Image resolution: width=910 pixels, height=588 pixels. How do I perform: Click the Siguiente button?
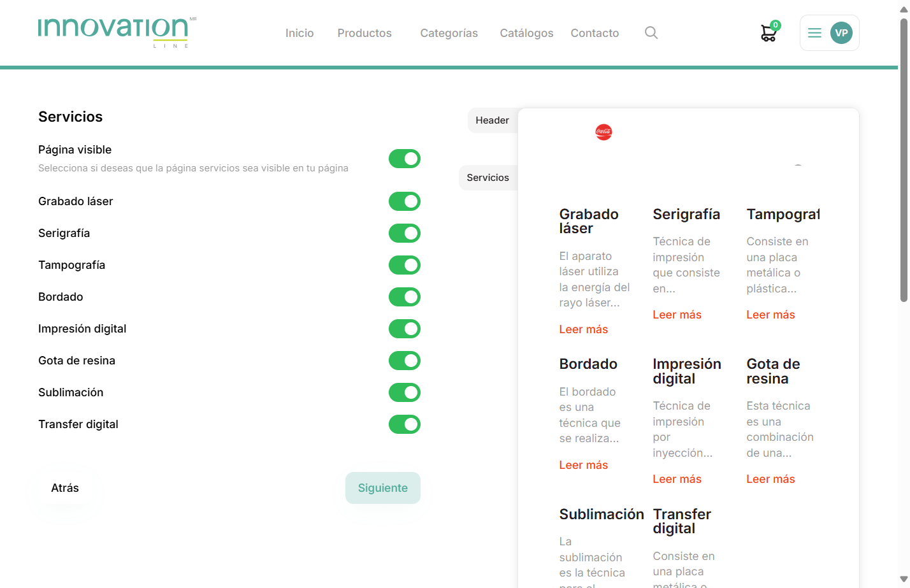(382, 488)
